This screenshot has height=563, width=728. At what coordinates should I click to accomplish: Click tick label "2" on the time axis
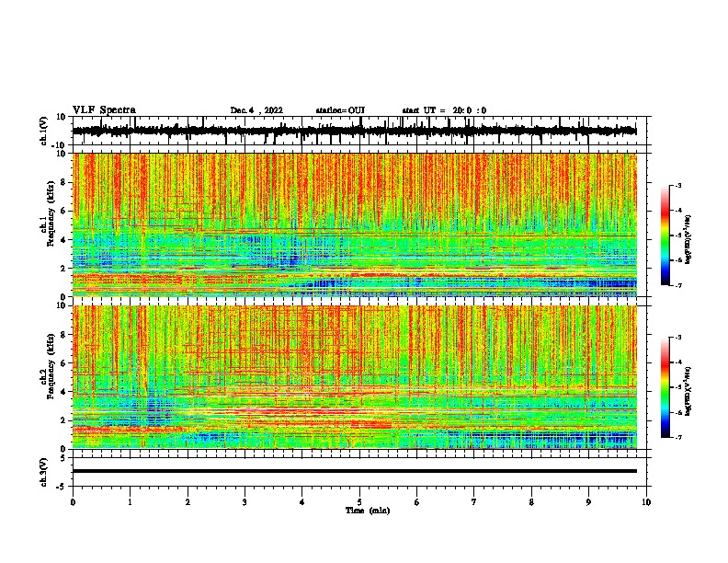click(188, 502)
